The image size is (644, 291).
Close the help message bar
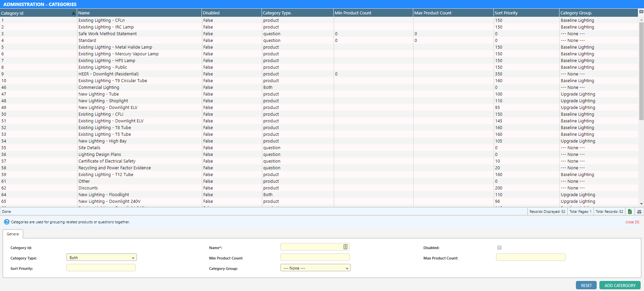[632, 222]
